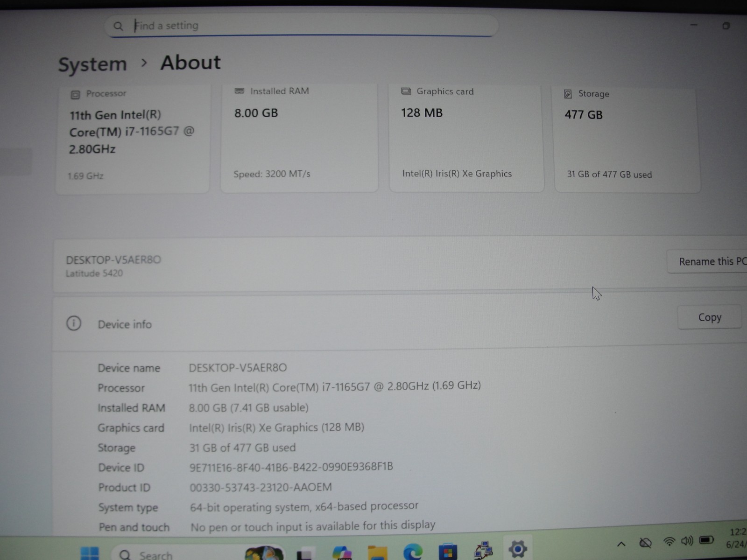747x560 pixels.
Task: Click the Device info circle icon
Action: click(74, 323)
